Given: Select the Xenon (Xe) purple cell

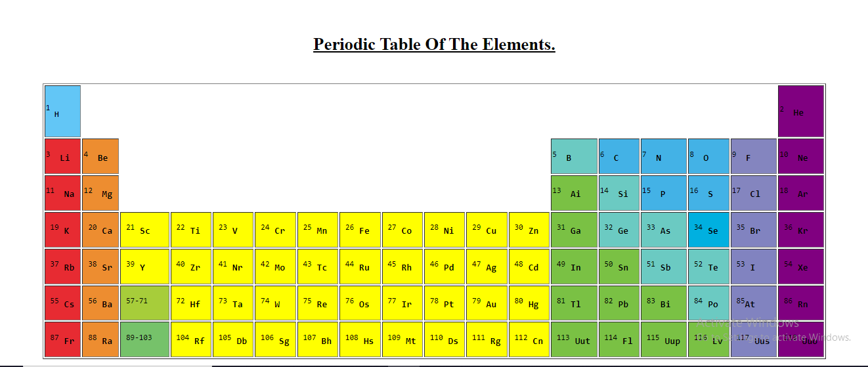Looking at the screenshot, I should 800,267.
